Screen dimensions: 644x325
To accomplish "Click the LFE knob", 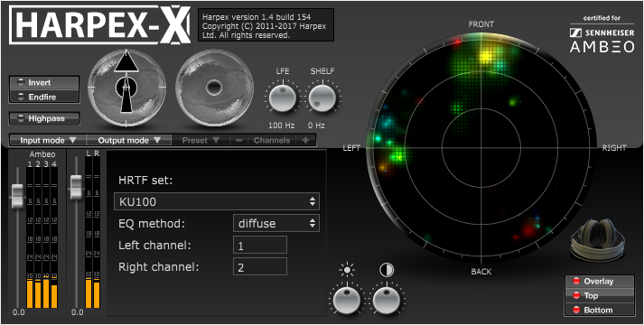I will tap(283, 98).
